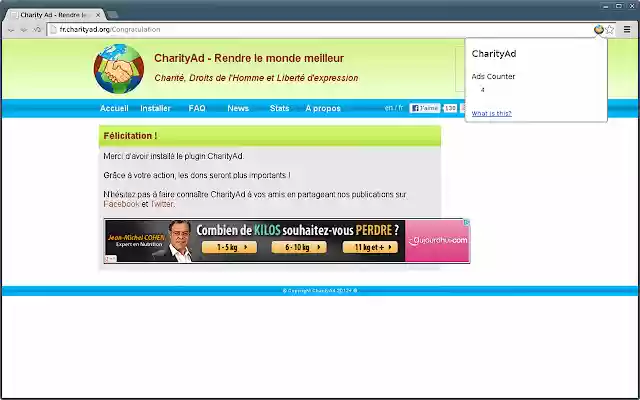Screen dimensions: 640x400
Task: Click the Jean-Michel Cohen photo in the ad
Action: point(180,241)
